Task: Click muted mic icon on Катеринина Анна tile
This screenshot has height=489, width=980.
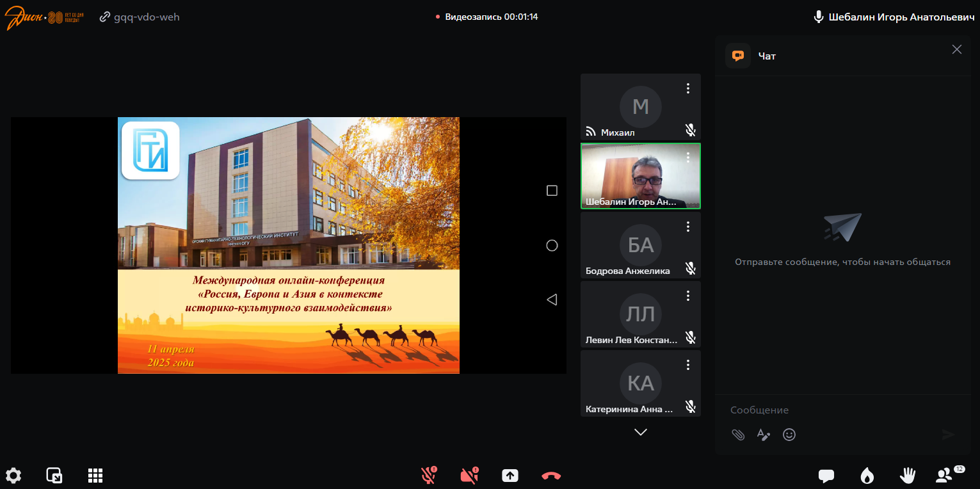Action: coord(690,406)
